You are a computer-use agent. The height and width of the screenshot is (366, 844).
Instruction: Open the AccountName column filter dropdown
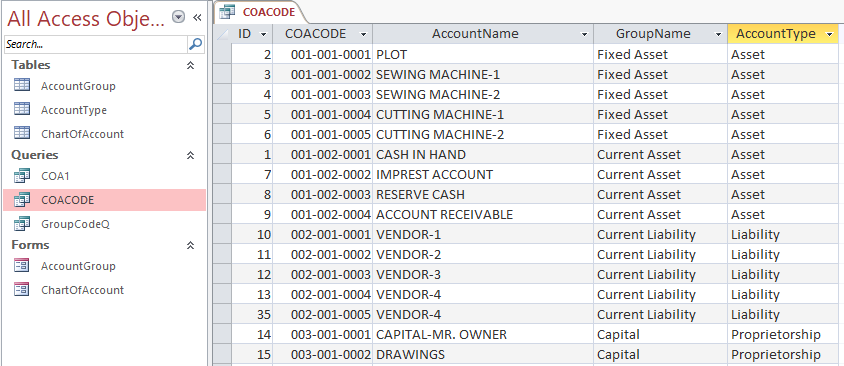pyautogui.click(x=585, y=34)
